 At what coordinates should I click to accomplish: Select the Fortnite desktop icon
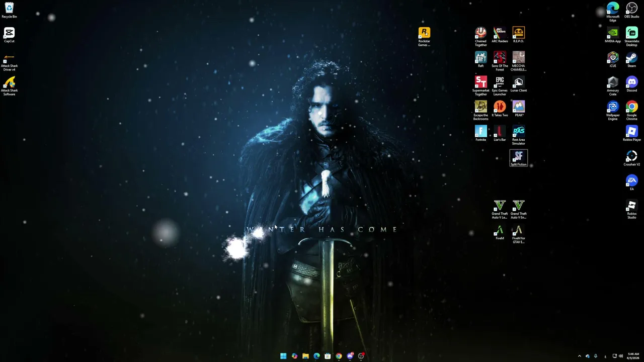(x=481, y=134)
